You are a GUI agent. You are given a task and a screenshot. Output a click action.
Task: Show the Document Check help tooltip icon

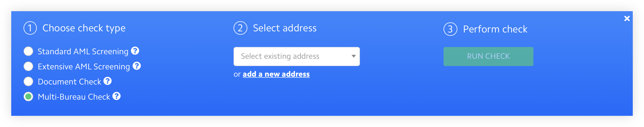[x=108, y=81]
